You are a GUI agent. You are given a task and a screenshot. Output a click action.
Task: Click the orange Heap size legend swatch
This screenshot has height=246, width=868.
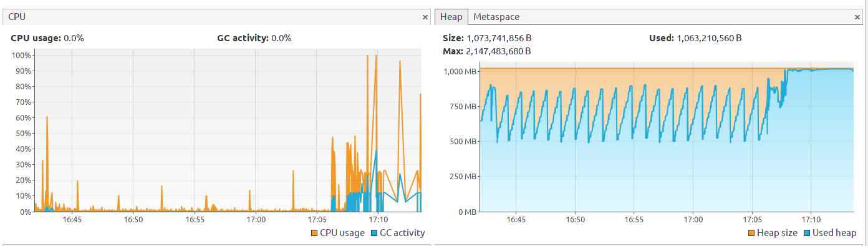click(751, 233)
